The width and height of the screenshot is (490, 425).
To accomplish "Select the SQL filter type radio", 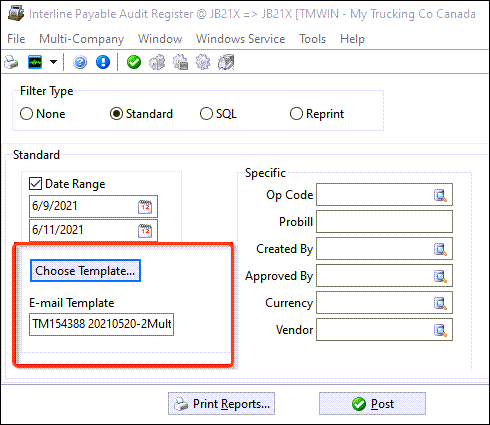I will coord(206,114).
